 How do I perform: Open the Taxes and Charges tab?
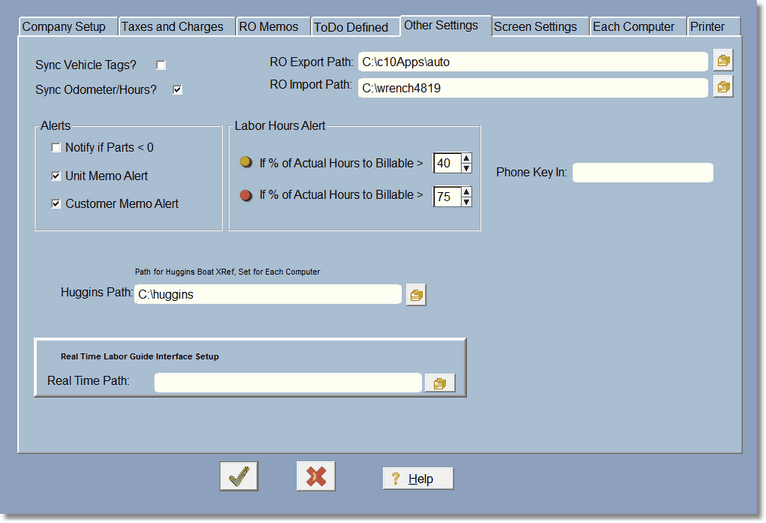[173, 27]
